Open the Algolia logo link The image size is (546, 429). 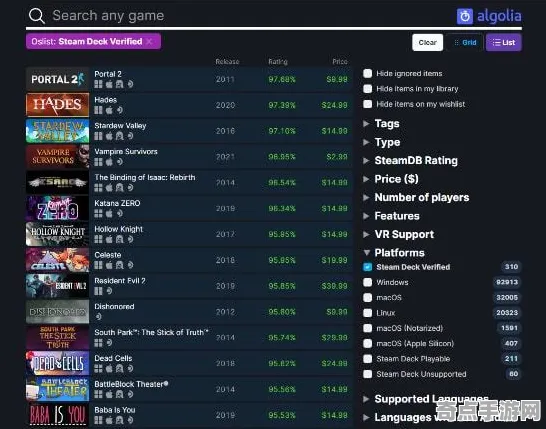tap(489, 16)
